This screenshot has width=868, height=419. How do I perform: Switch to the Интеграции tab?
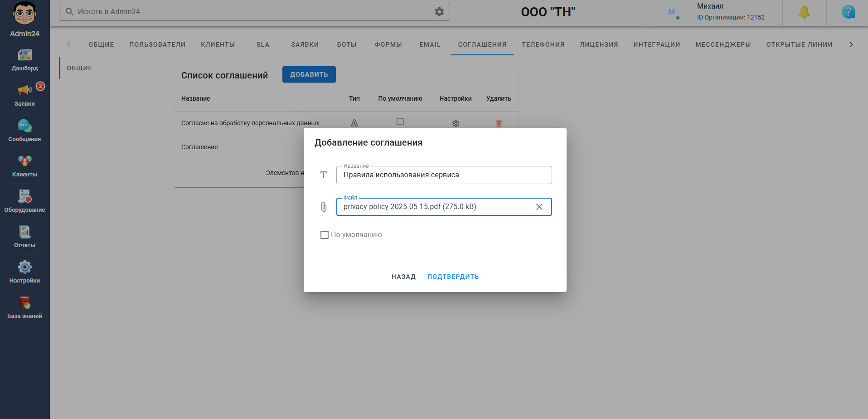(657, 44)
